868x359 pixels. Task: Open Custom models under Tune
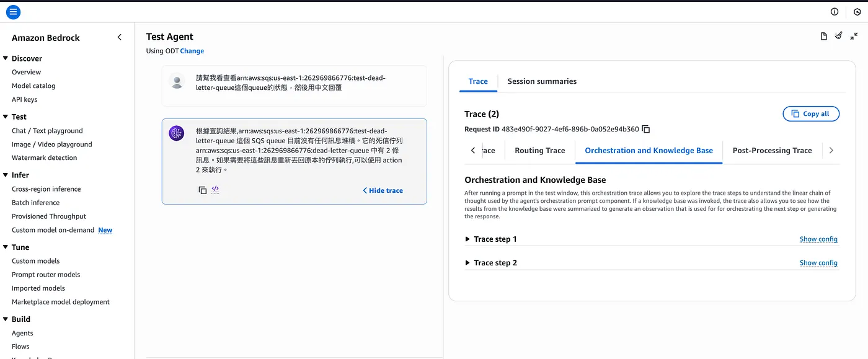(x=36, y=261)
